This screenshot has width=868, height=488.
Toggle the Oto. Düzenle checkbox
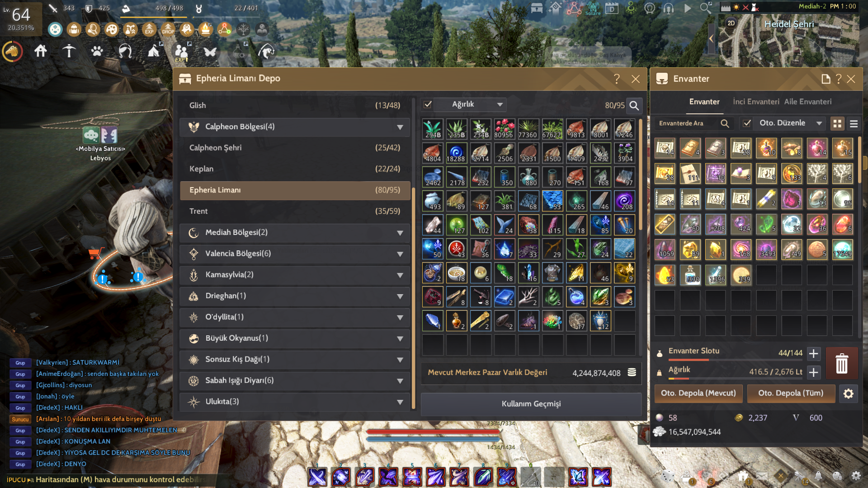pos(747,123)
